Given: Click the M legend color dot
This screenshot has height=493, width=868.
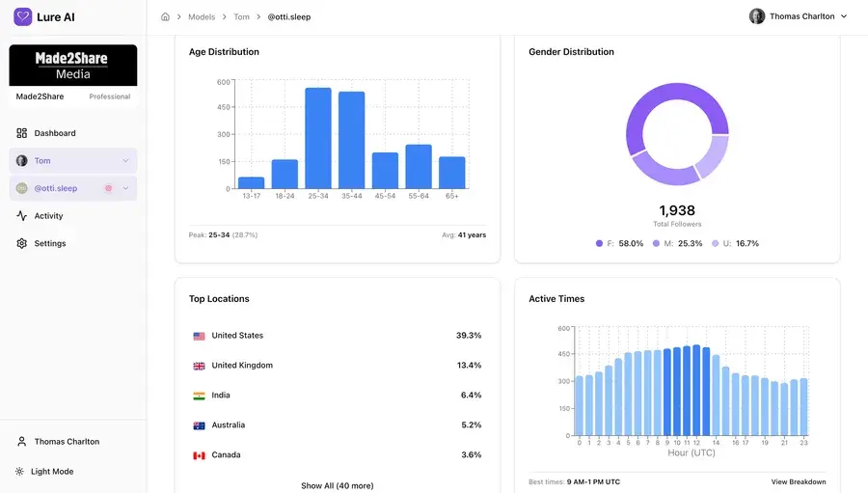Looking at the screenshot, I should (656, 243).
